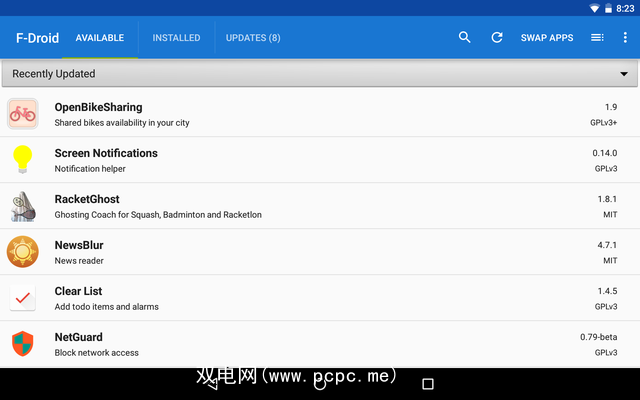Tap the NetGuard shield icon
The height and width of the screenshot is (400, 640).
coord(22,344)
